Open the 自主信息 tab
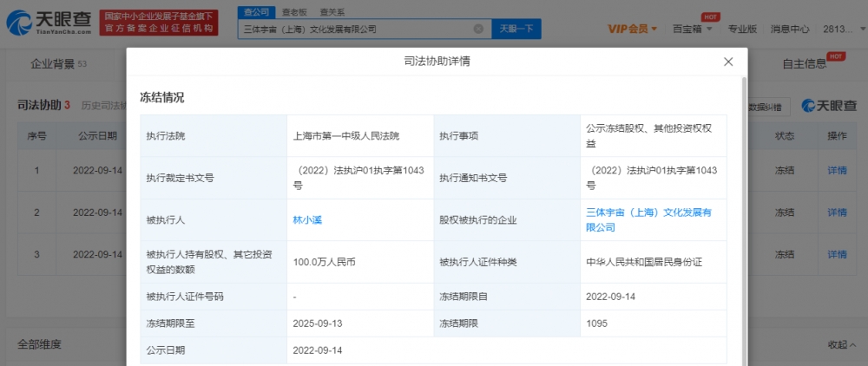This screenshot has width=868, height=366. pos(805,64)
